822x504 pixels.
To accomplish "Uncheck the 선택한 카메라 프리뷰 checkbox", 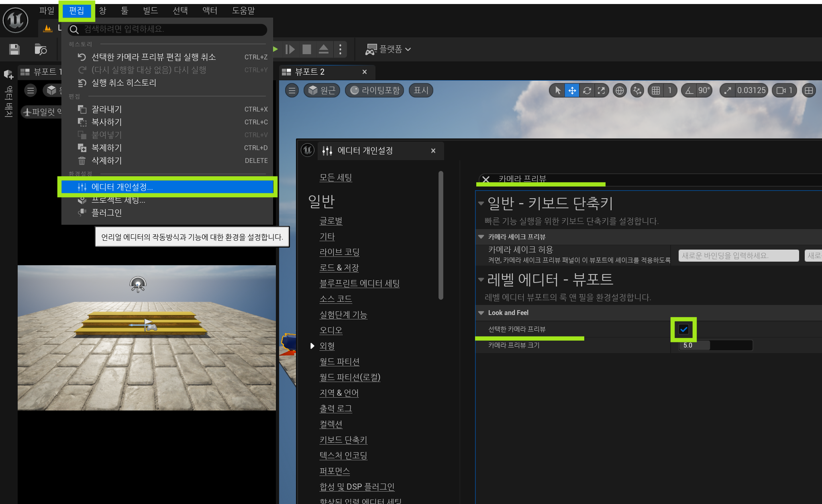I will [683, 329].
